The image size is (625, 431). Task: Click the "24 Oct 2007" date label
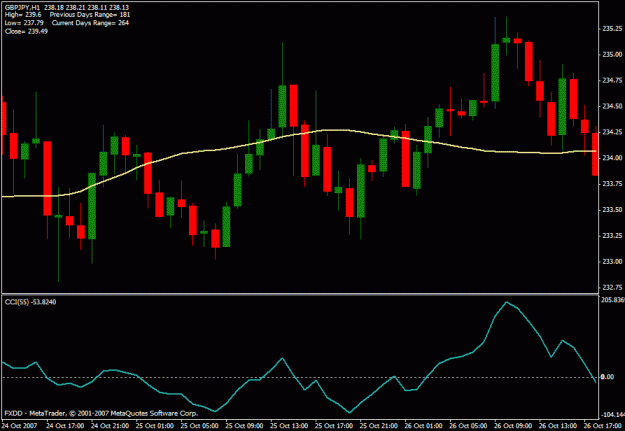20,426
